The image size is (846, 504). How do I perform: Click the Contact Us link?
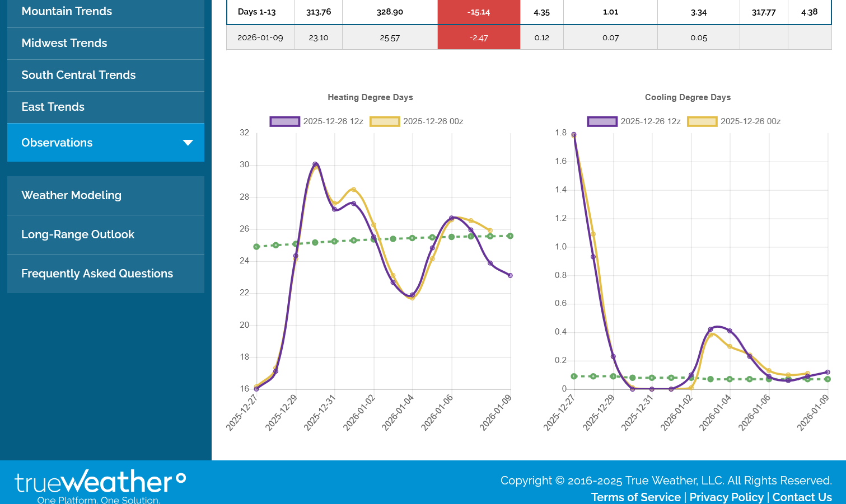(x=802, y=497)
